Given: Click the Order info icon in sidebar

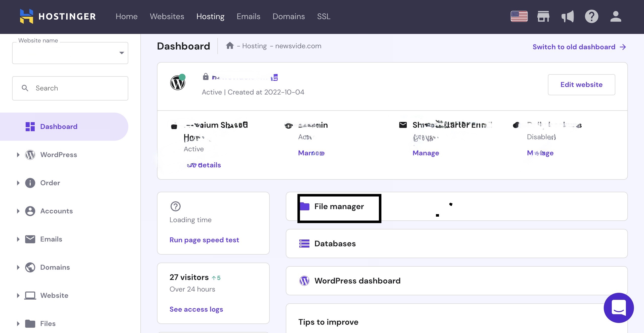Looking at the screenshot, I should pyautogui.click(x=30, y=183).
